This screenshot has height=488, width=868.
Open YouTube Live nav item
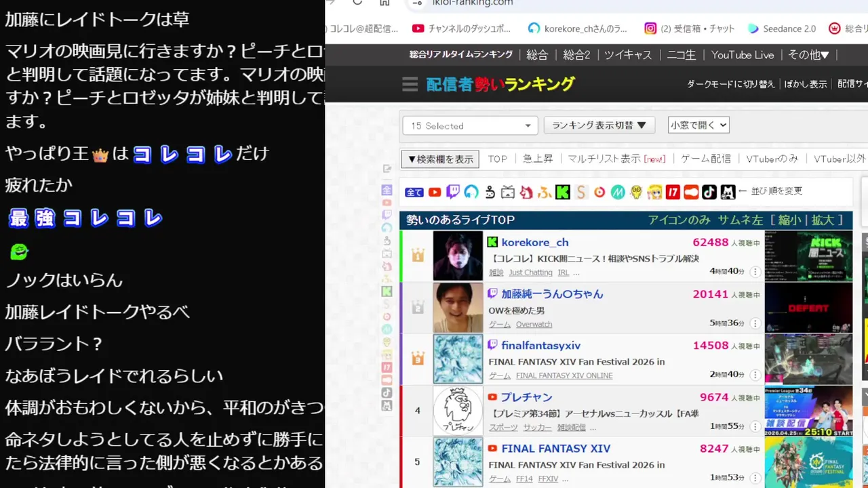[743, 55]
